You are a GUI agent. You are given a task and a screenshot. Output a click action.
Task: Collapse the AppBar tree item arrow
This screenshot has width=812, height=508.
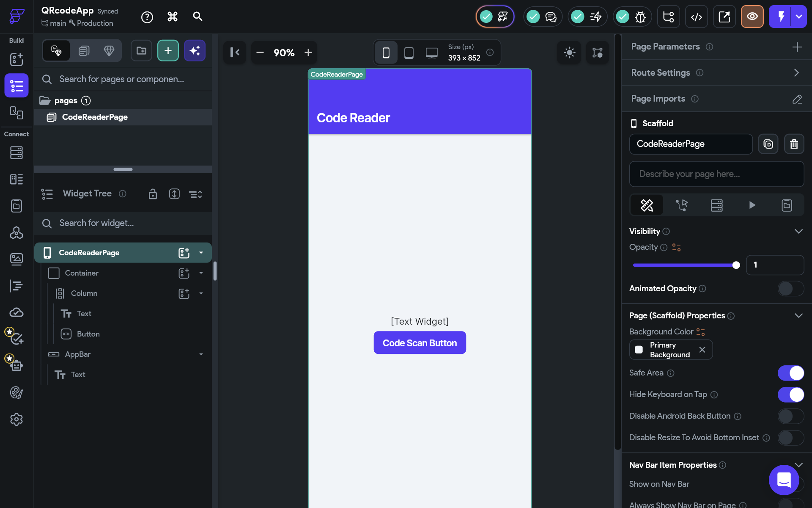pyautogui.click(x=201, y=354)
